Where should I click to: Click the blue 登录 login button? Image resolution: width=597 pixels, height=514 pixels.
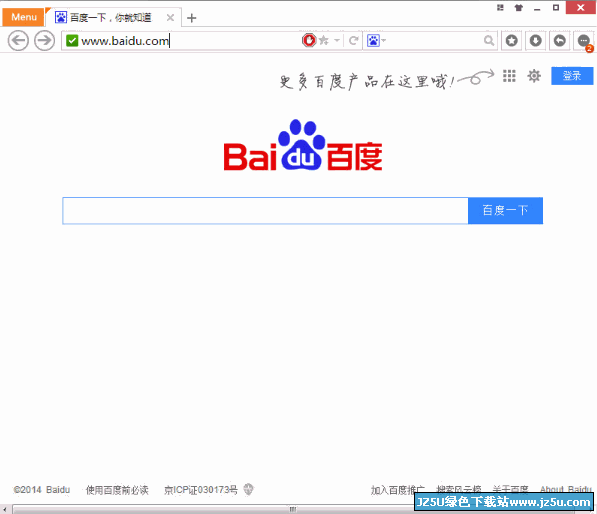(572, 75)
